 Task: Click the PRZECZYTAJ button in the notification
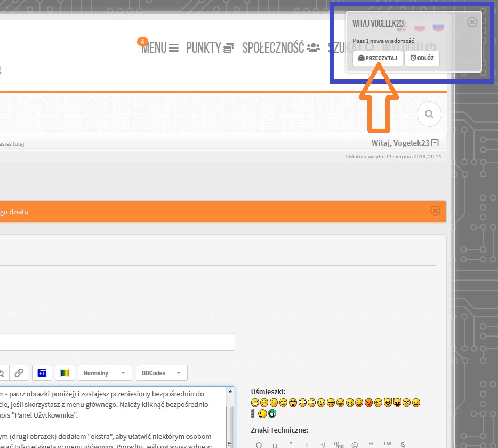(x=377, y=58)
